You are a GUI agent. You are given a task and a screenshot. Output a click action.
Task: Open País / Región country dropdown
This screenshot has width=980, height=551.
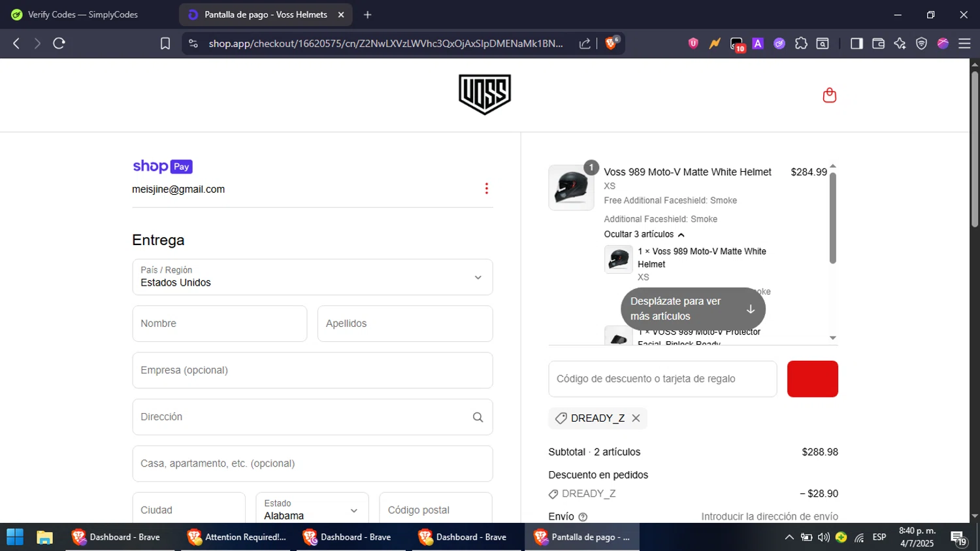click(312, 277)
